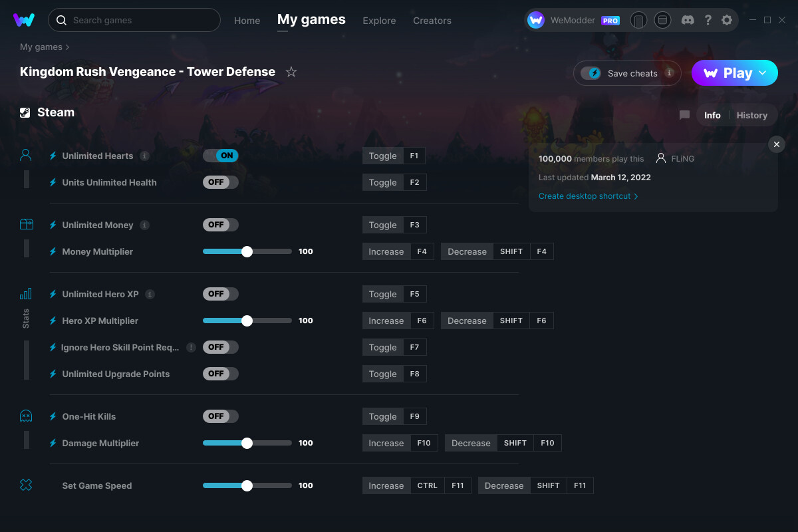
Task: Click the WeModder profile avatar
Action: pos(536,20)
